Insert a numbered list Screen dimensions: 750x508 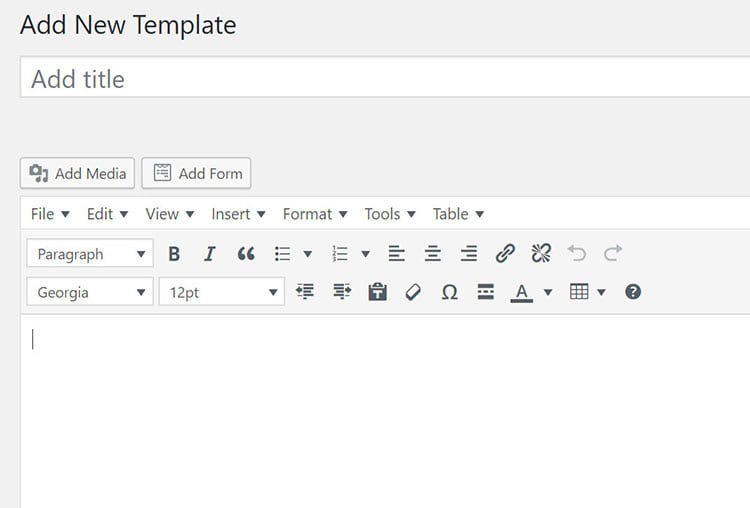point(340,254)
